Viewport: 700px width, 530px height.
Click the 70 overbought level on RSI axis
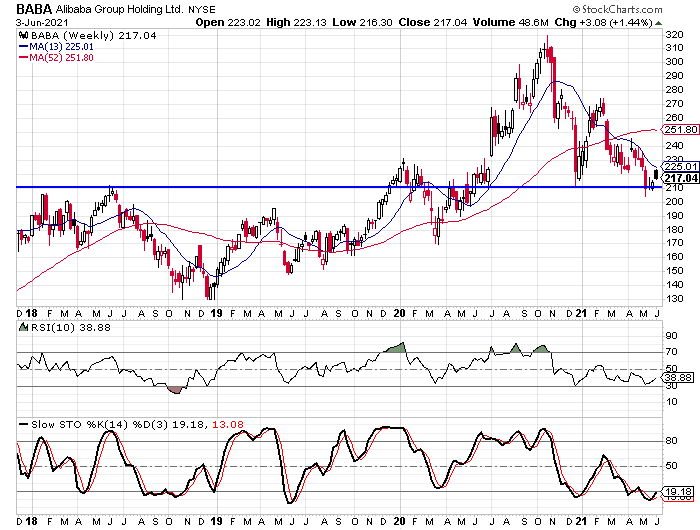click(x=671, y=352)
